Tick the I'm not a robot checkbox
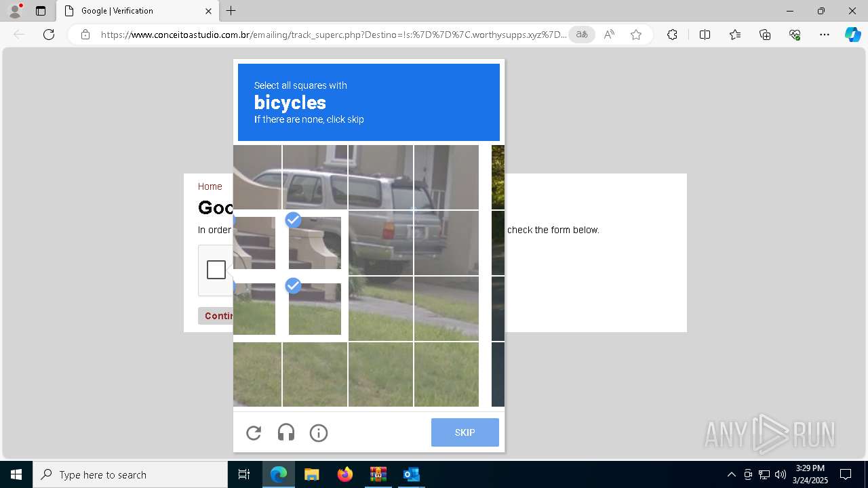The width and height of the screenshot is (868, 488). pos(216,270)
